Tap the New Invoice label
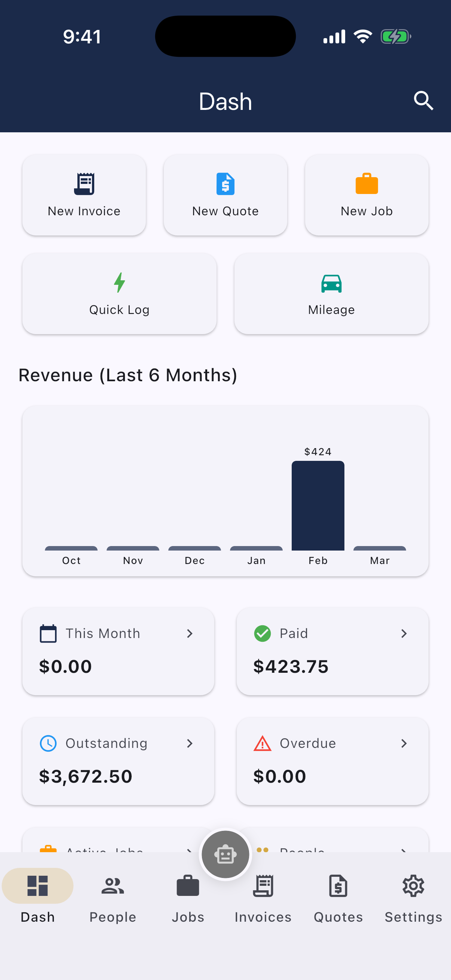Viewport: 451px width, 980px height. click(84, 211)
